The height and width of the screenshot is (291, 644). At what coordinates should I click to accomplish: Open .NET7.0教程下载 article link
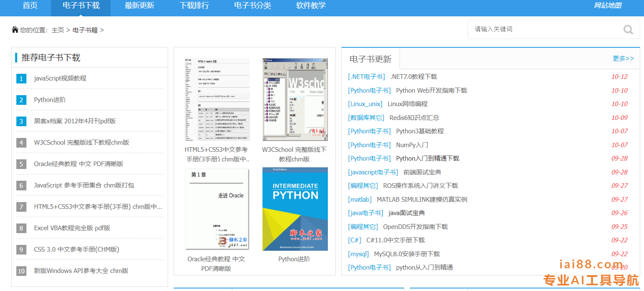tap(413, 77)
